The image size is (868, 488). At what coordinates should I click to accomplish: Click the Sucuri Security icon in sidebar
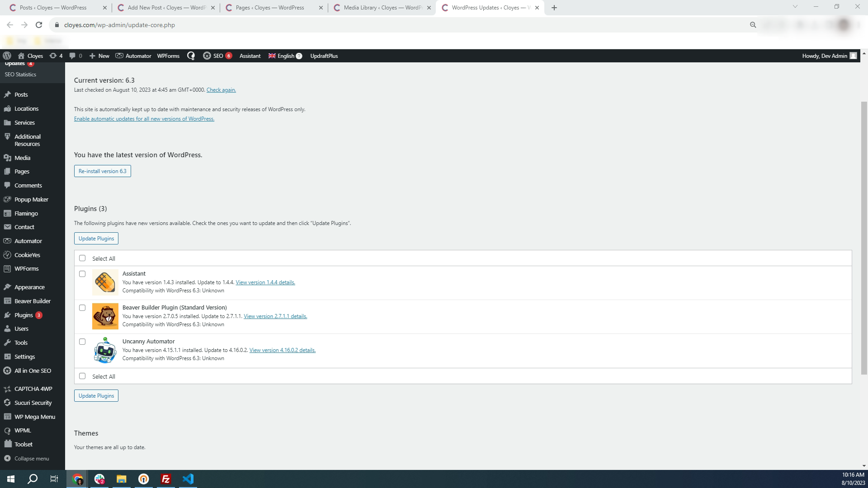(7, 403)
